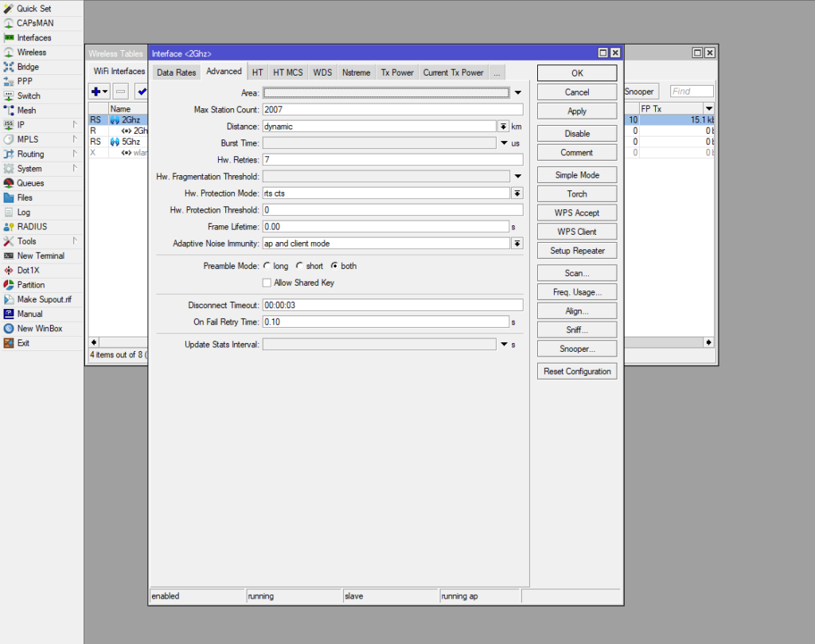Open the Queues sidebar icon

(9, 183)
